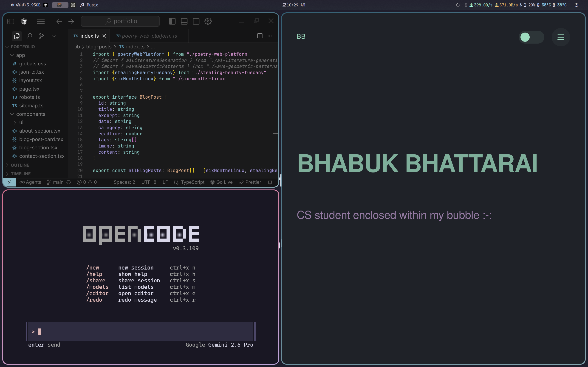588x367 pixels.
Task: Click the notifications bell in status bar
Action: 270,182
